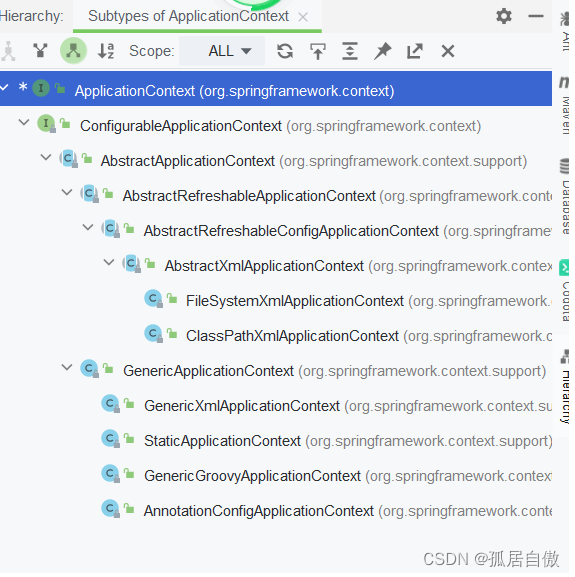
Task: Expand all nodes in hierarchy
Action: pyautogui.click(x=350, y=51)
